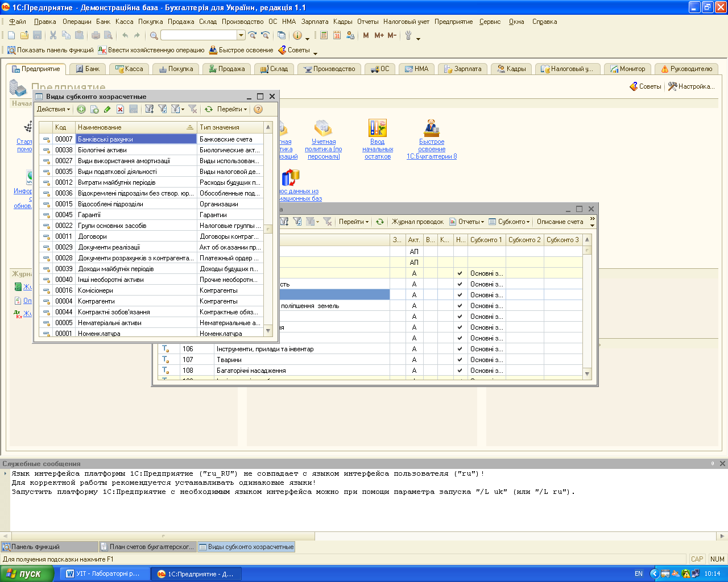
Task: Click the Субконто 2 column header
Action: [524, 240]
